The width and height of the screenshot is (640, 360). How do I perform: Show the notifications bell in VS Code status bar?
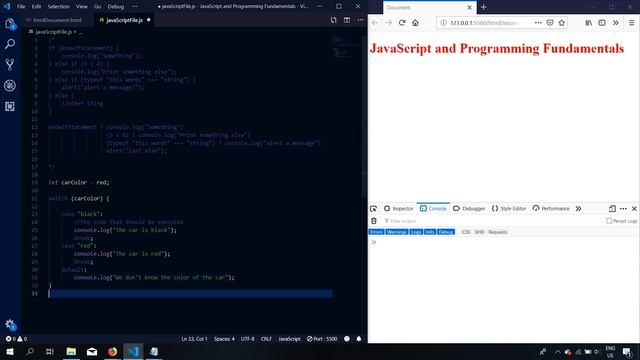pos(359,339)
